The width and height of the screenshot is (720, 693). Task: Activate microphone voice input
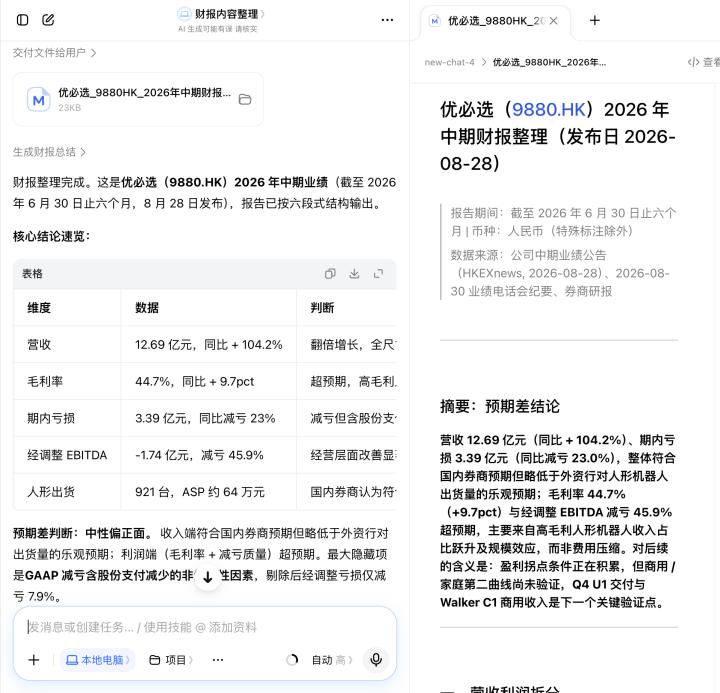[x=376, y=659]
